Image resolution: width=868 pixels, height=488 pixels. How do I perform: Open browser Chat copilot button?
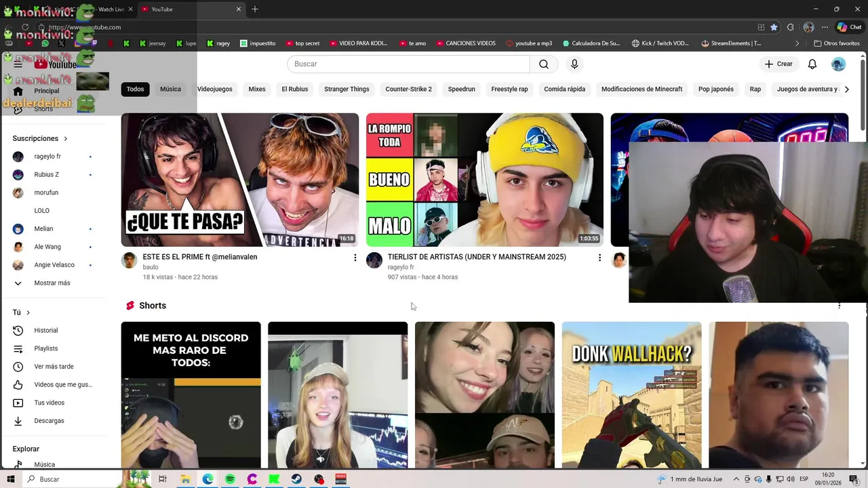click(850, 27)
